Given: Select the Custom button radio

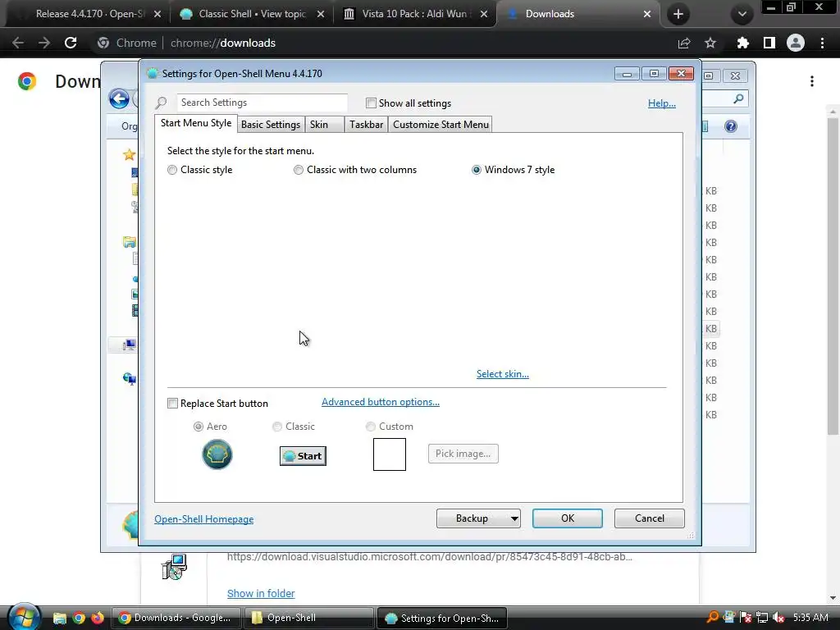Looking at the screenshot, I should tap(370, 427).
